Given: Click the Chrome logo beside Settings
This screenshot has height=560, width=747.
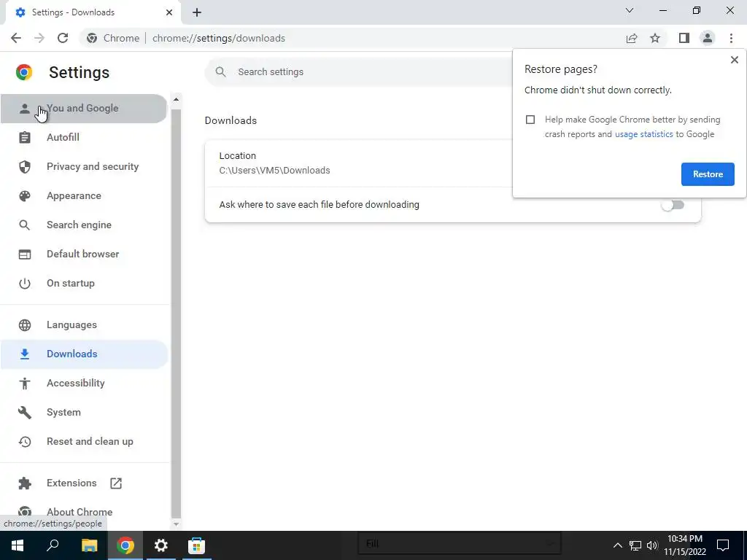Looking at the screenshot, I should (x=24, y=72).
